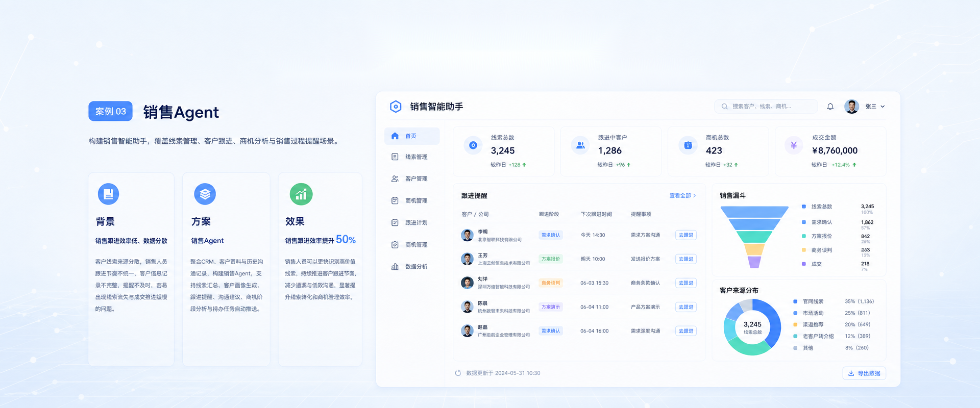
Task: Open 跟进计划 in the sidebar
Action: click(x=412, y=223)
